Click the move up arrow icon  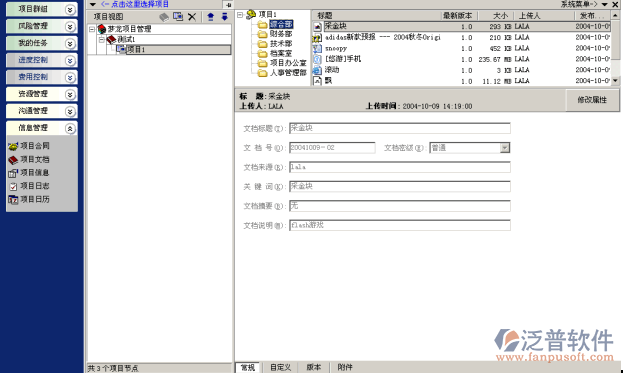tap(211, 17)
